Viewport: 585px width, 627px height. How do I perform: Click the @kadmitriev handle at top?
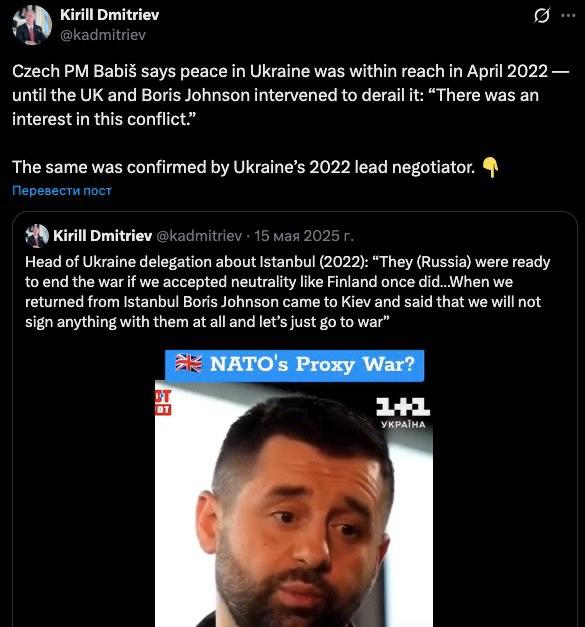click(103, 35)
